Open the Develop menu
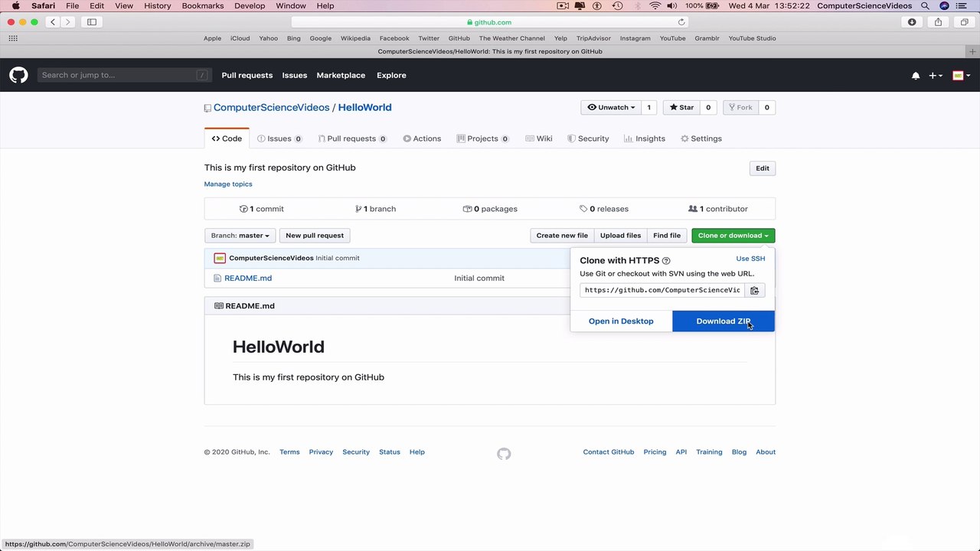The image size is (980, 551). coord(250,5)
